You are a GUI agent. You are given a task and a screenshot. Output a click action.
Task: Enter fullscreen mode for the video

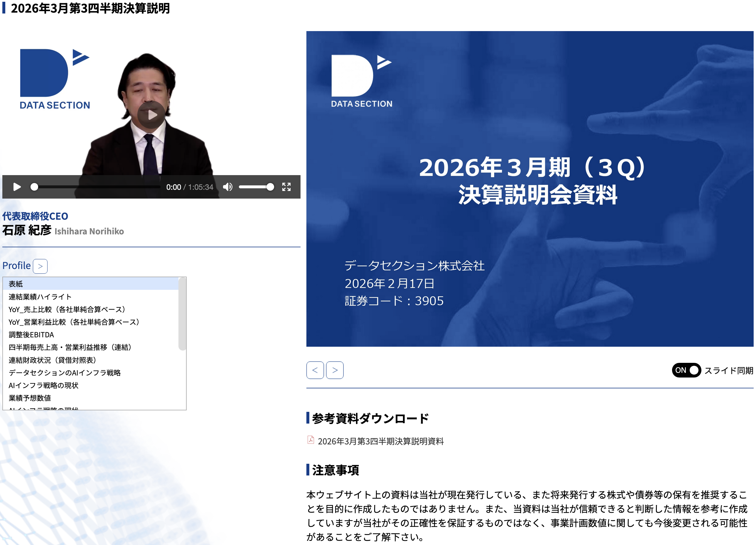(x=287, y=187)
